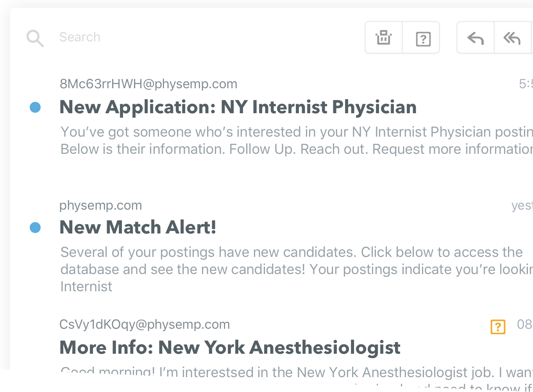Open More Info: New York Anesthesiologist email
This screenshot has width=533, height=392.
[230, 347]
